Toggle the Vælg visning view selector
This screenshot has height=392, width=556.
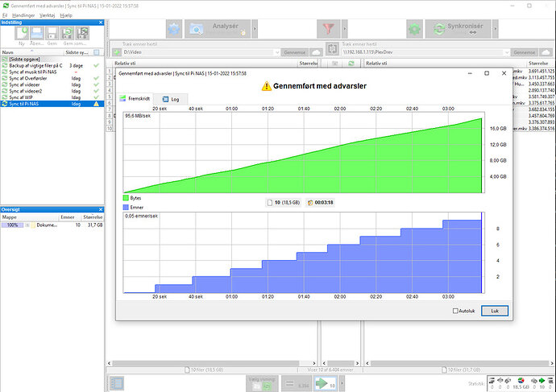tap(262, 383)
